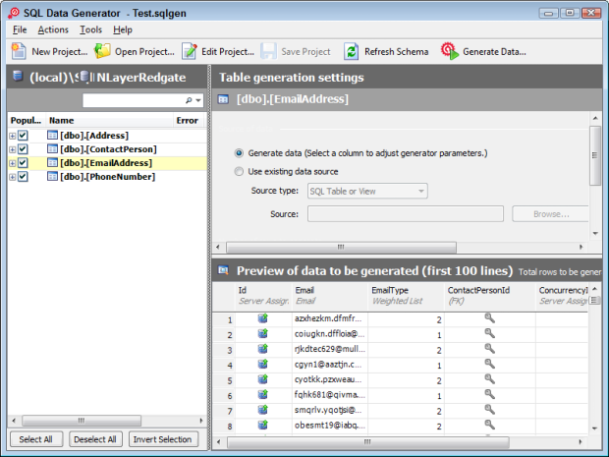Click table icon in settings header [dbo].[EmailAddress]
609x457 pixels.
tap(223, 99)
